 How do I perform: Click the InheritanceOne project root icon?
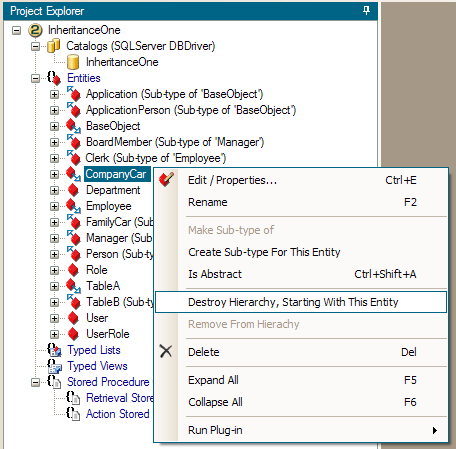[35, 30]
